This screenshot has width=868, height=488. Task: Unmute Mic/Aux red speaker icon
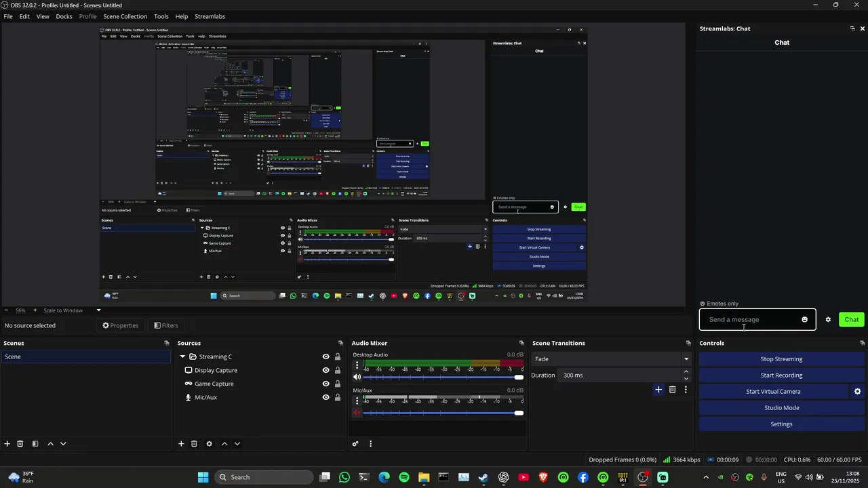pos(357,413)
